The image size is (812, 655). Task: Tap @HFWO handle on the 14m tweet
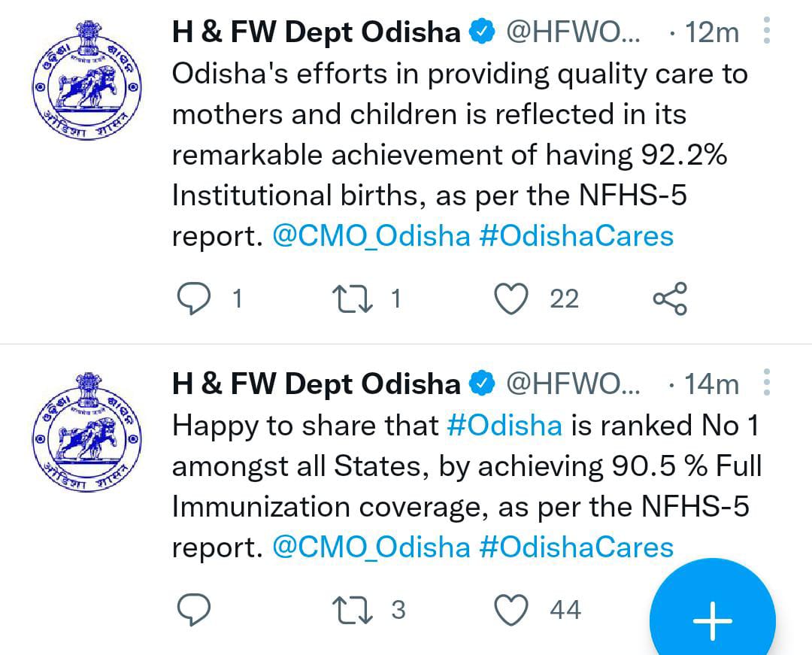click(x=573, y=384)
